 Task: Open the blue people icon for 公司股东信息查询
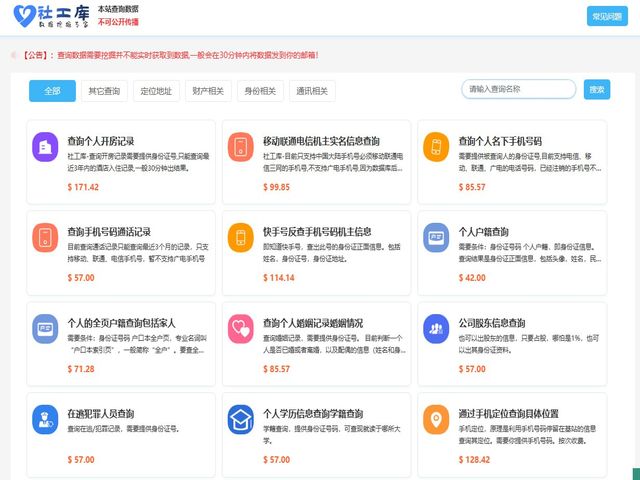coord(435,328)
